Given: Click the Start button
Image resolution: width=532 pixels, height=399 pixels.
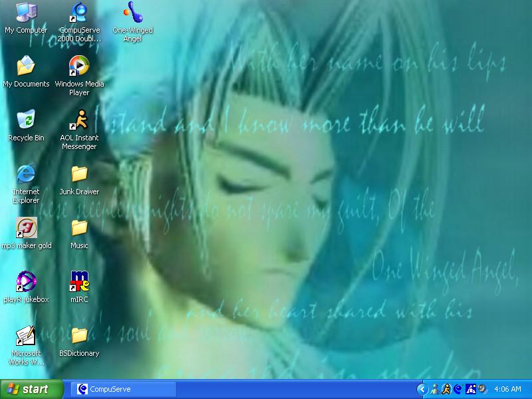Looking at the screenshot, I should [31, 389].
